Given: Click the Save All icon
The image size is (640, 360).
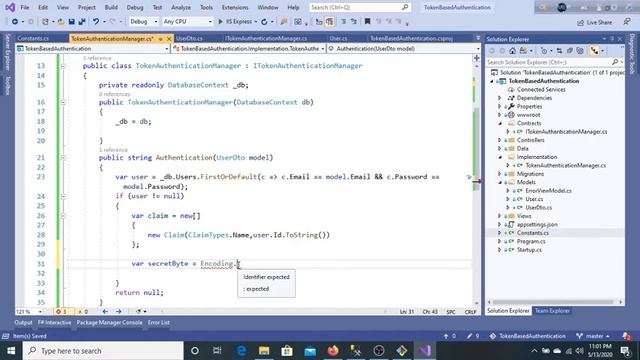Looking at the screenshot, I should (x=82, y=22).
